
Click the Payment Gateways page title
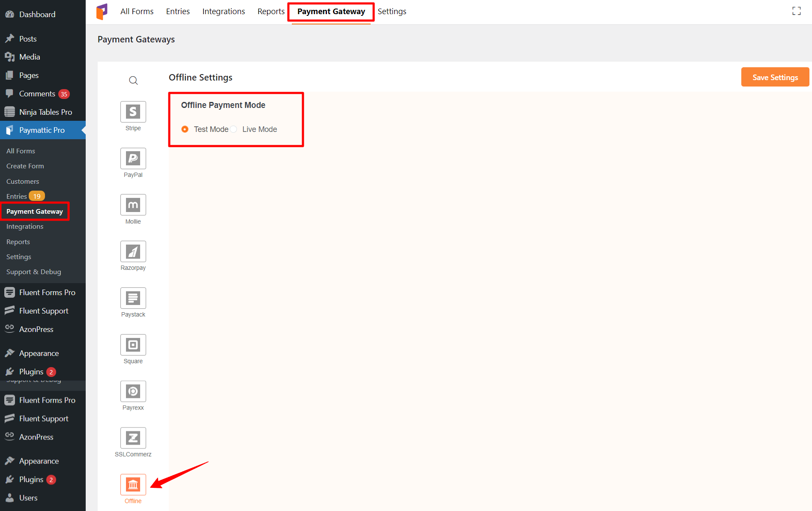(x=136, y=39)
